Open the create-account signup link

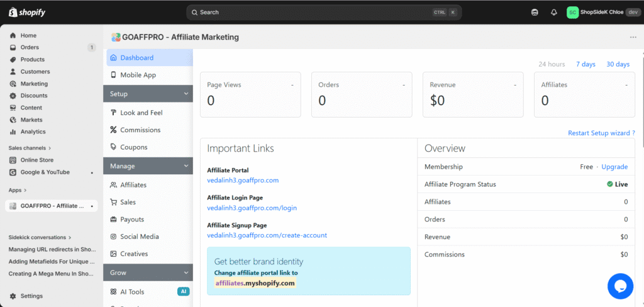tap(267, 235)
